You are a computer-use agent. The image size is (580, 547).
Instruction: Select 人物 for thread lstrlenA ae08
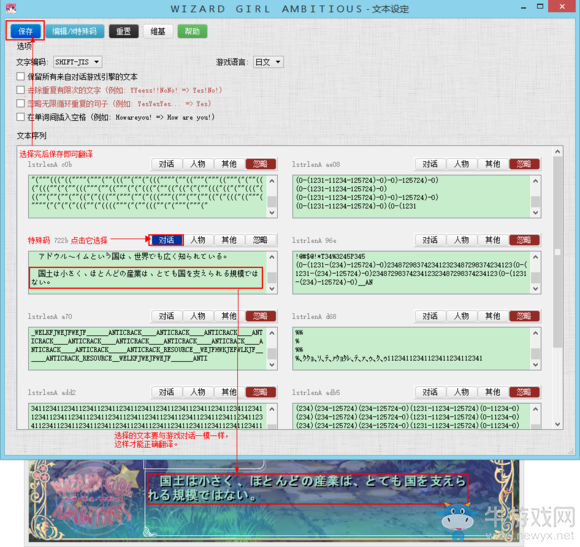point(462,164)
